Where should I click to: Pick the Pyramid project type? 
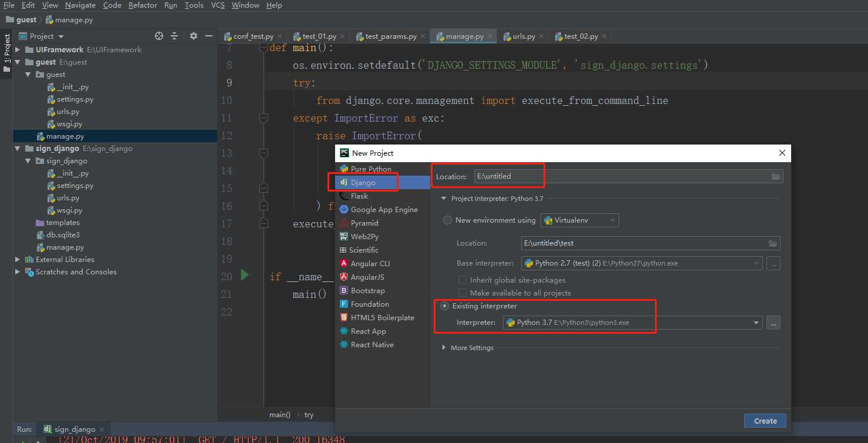click(x=364, y=223)
